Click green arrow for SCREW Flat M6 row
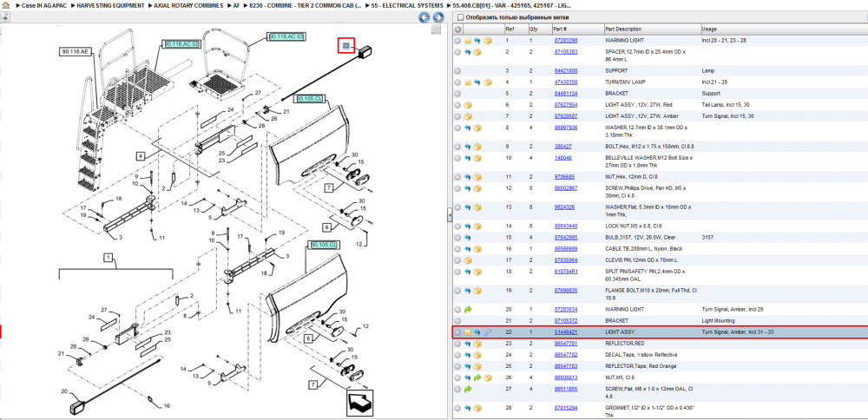The width and height of the screenshot is (868, 420). pos(468,390)
